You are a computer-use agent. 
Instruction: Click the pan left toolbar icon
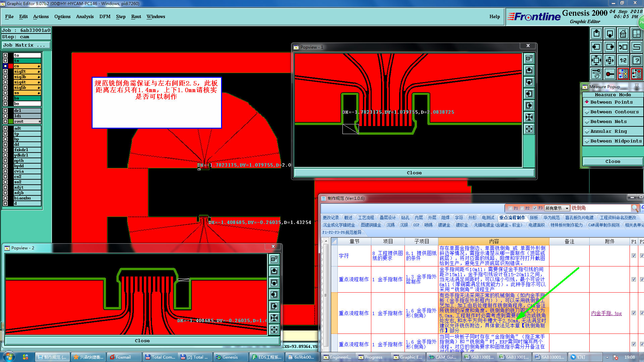coord(596,47)
